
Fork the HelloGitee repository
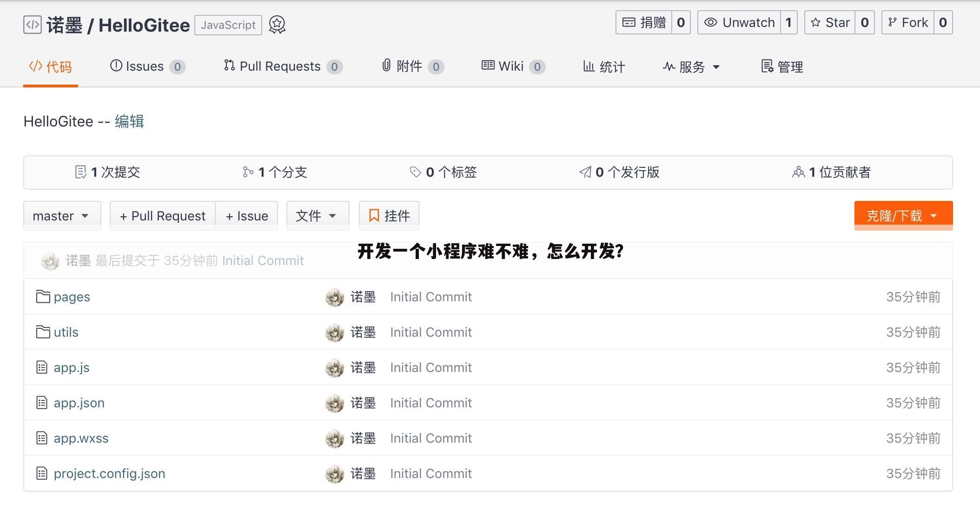point(907,22)
